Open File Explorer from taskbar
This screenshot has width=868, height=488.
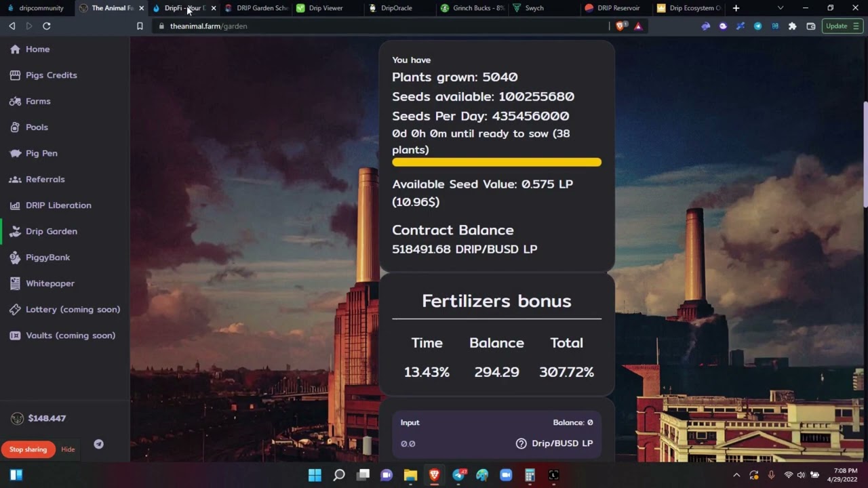click(x=410, y=475)
